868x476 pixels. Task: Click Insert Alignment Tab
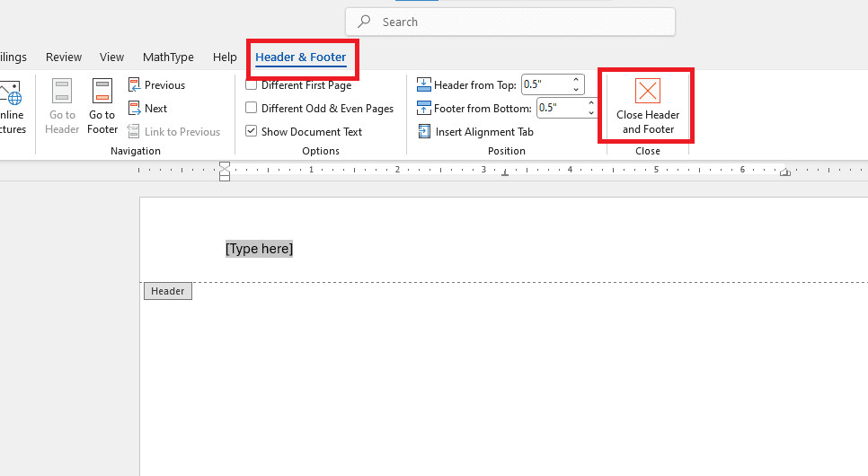coord(476,132)
